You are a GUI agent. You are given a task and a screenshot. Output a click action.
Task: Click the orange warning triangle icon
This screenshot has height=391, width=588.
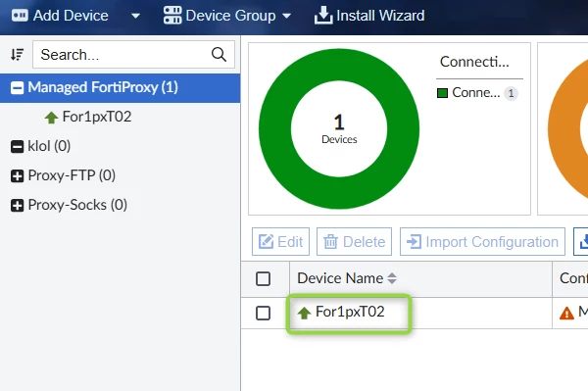pyautogui.click(x=566, y=313)
